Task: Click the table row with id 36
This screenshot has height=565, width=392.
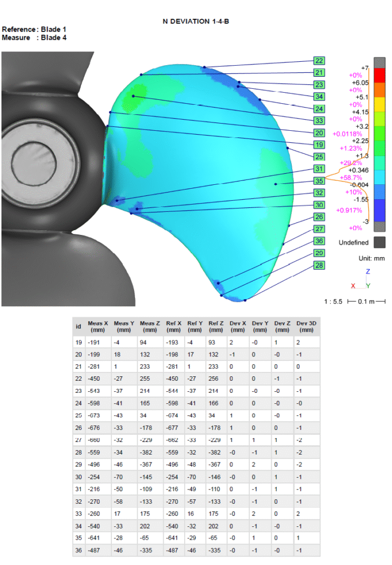Action: tap(196, 550)
